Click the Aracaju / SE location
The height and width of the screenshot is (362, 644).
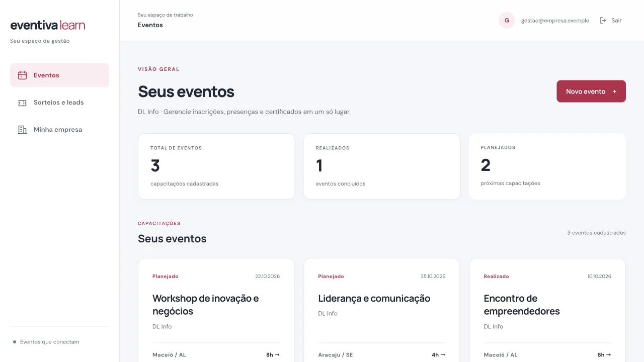click(336, 355)
